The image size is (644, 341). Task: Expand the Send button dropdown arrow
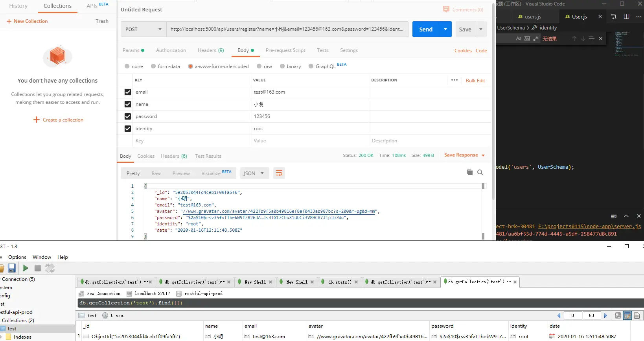pyautogui.click(x=445, y=29)
